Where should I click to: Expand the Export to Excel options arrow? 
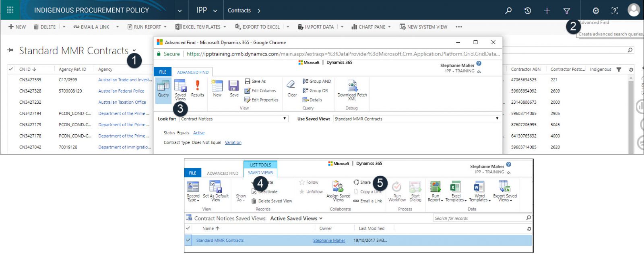point(288,27)
